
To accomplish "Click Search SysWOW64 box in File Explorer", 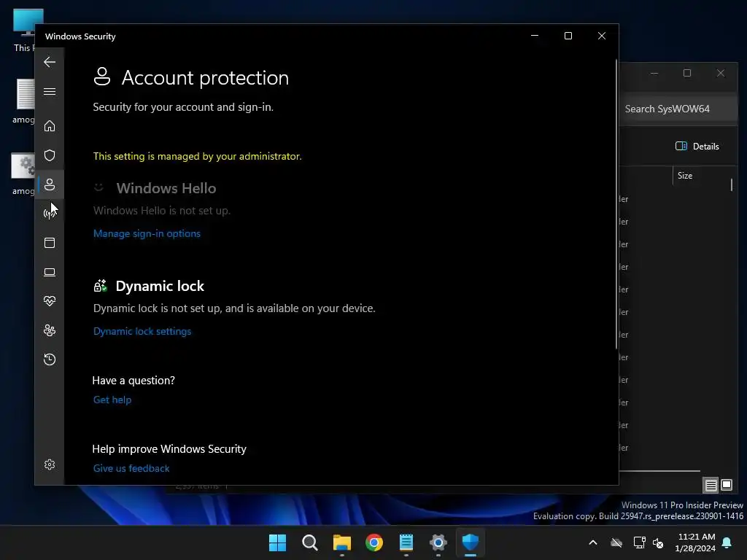I will point(678,109).
